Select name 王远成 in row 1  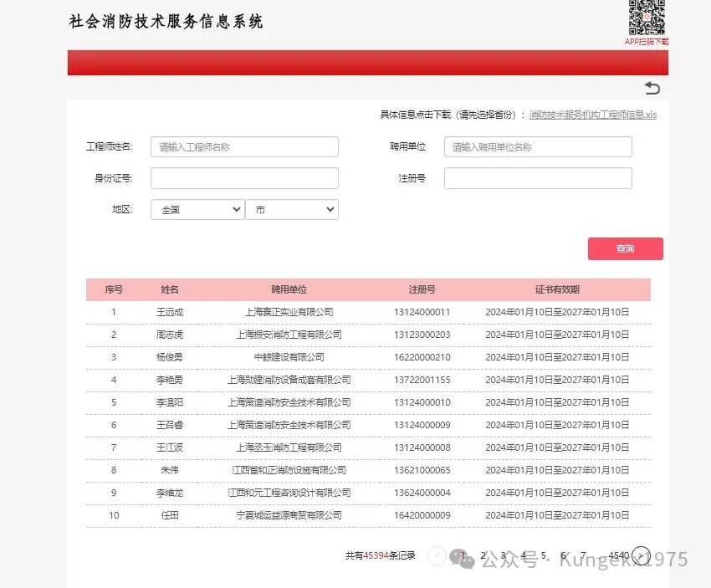pos(170,312)
